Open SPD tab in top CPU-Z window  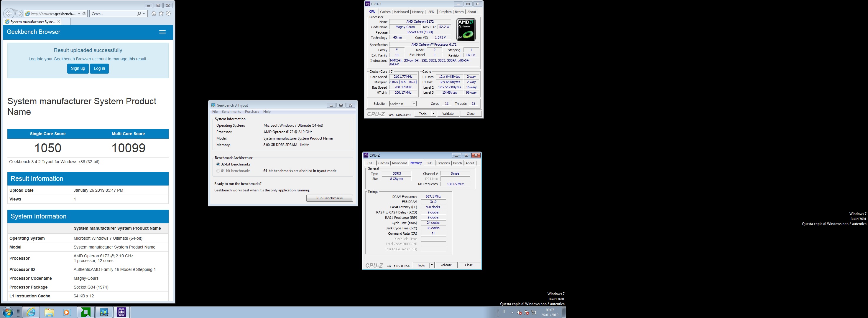pyautogui.click(x=431, y=12)
